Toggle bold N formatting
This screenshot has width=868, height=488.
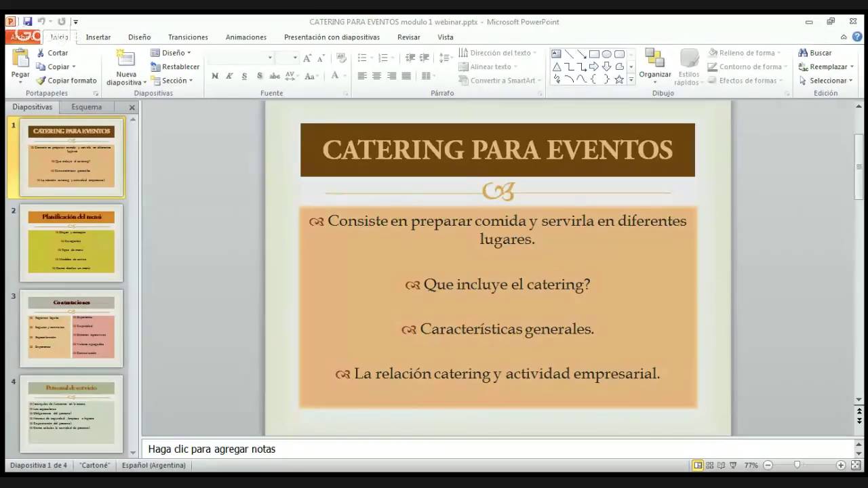(215, 76)
